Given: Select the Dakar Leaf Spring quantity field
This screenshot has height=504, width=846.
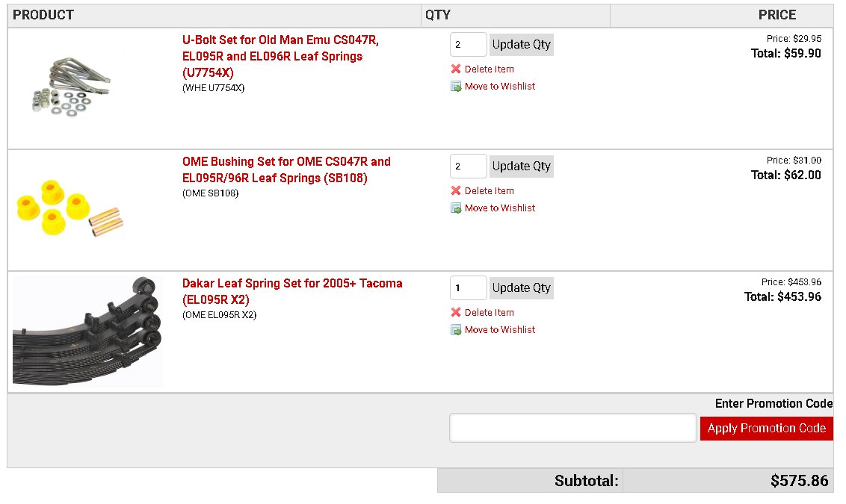Looking at the screenshot, I should click(x=469, y=288).
